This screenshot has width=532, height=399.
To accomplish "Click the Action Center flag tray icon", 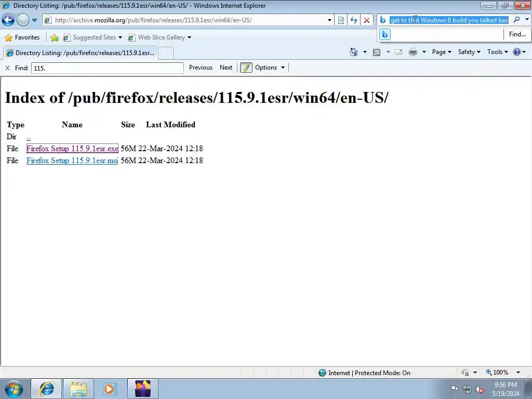I will click(x=454, y=389).
